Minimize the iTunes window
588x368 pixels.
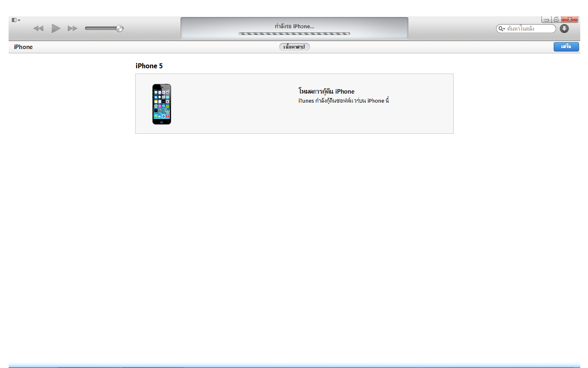click(x=546, y=19)
